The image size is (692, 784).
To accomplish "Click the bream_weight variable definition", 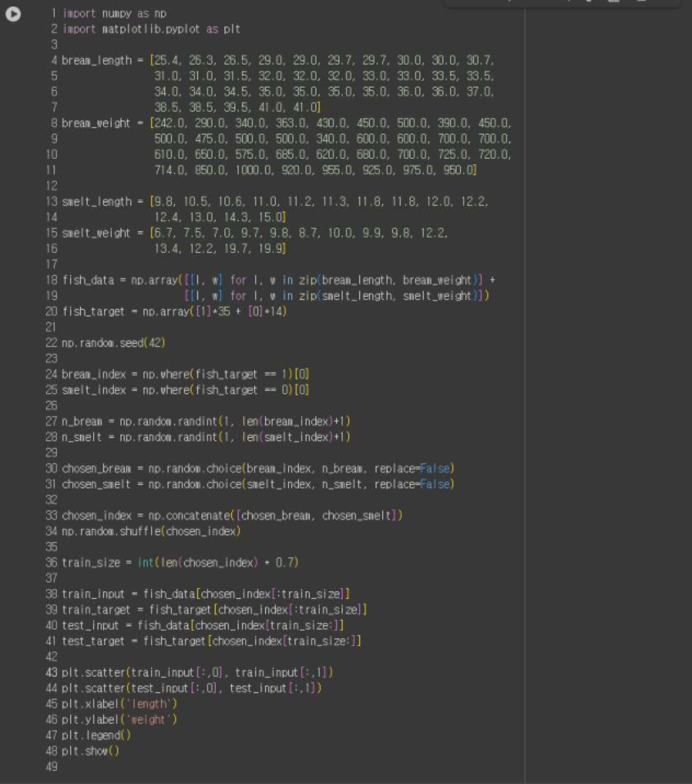I will [96, 123].
